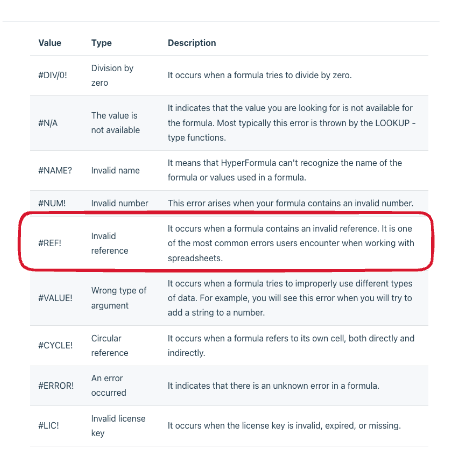The height and width of the screenshot is (465, 449).
Task: Select the #N/A error value cell
Action: pos(48,123)
